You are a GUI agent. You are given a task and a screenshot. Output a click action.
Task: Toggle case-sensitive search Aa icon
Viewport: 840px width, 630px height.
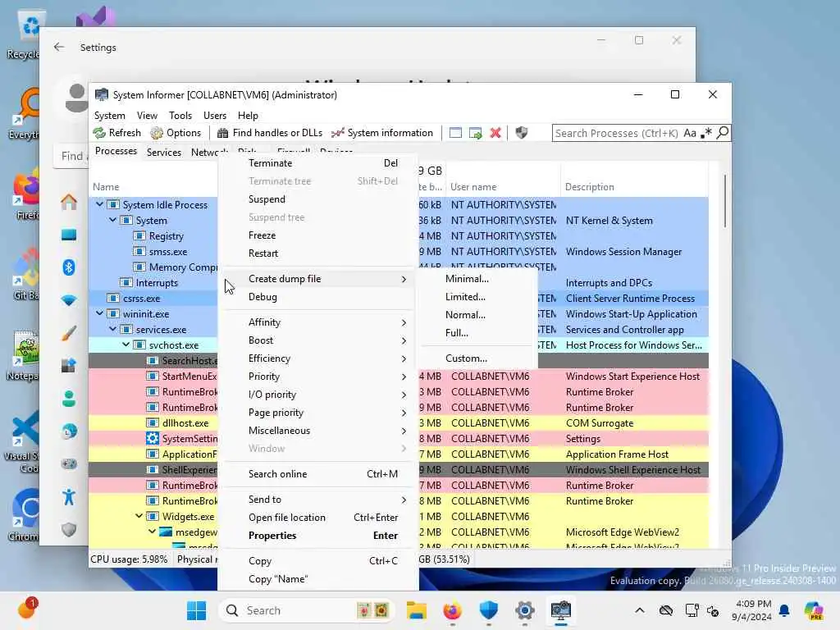[690, 133]
